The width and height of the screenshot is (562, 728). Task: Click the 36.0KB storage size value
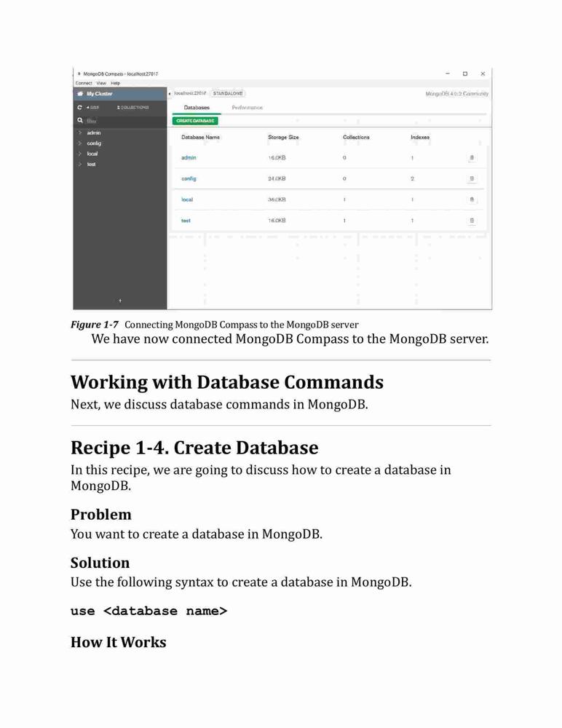[x=277, y=199]
